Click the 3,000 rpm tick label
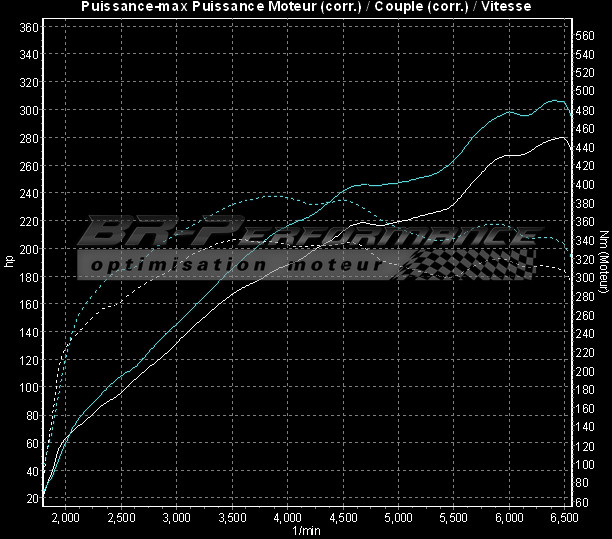612x539 pixels. (176, 518)
